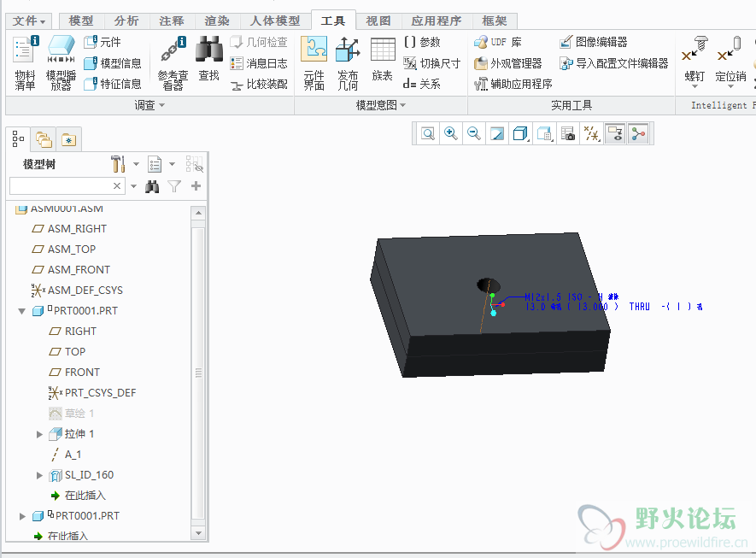Collapse the first PRT0001.PRT node
Viewport: 756px width, 558px height.
point(21,311)
